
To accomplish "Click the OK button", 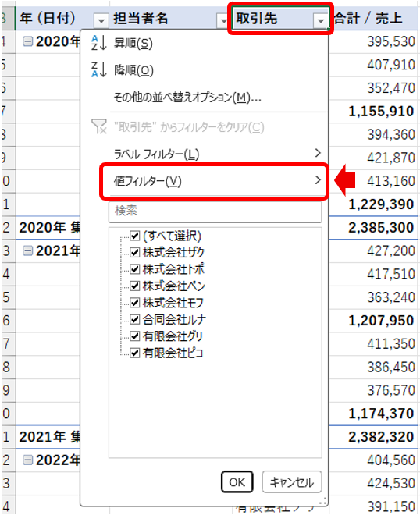I will [x=237, y=481].
